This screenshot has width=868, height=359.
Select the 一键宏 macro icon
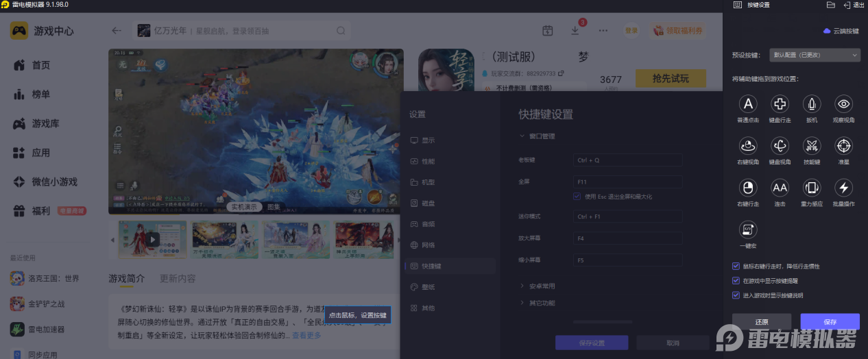748,230
